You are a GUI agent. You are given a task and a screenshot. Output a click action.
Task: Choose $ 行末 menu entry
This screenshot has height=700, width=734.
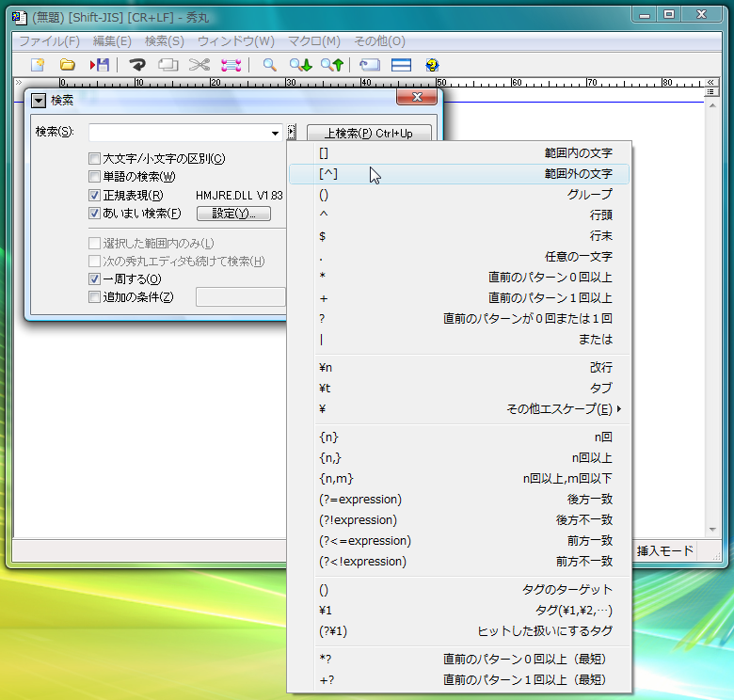coord(459,236)
